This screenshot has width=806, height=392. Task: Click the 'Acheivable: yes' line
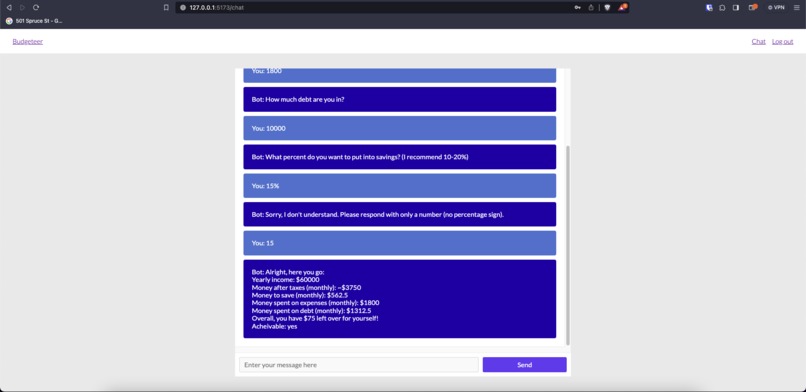pos(274,326)
